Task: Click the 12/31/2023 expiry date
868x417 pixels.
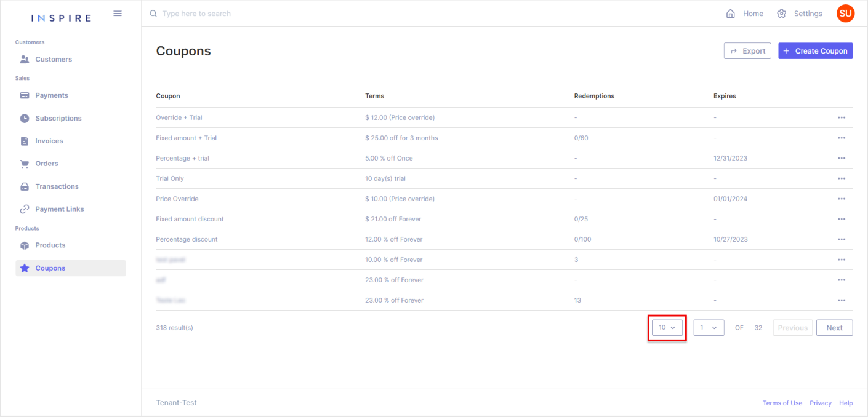Action: [x=731, y=158]
